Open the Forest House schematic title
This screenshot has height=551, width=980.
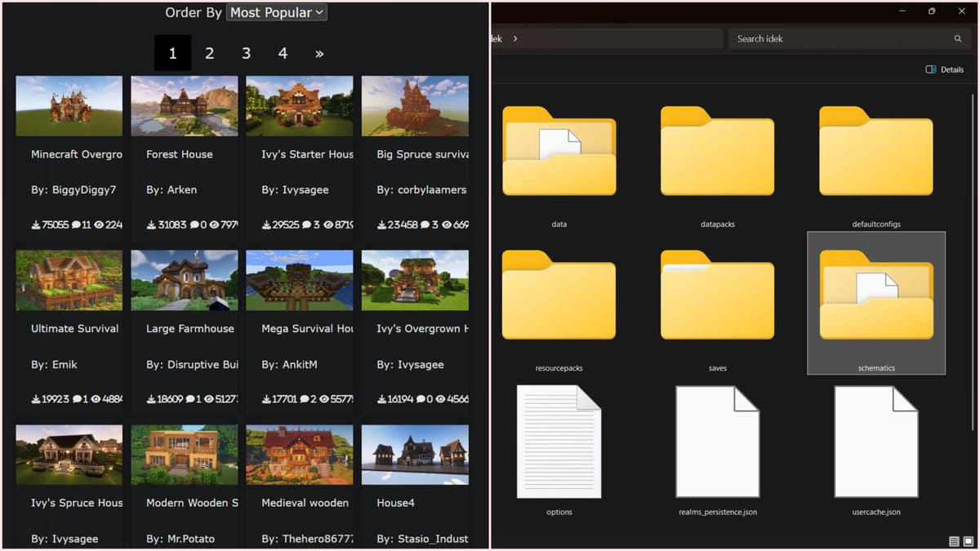click(180, 154)
